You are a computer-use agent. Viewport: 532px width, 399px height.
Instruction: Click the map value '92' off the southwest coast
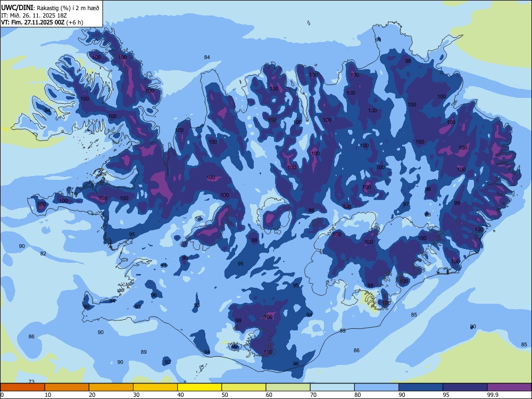tap(168, 362)
